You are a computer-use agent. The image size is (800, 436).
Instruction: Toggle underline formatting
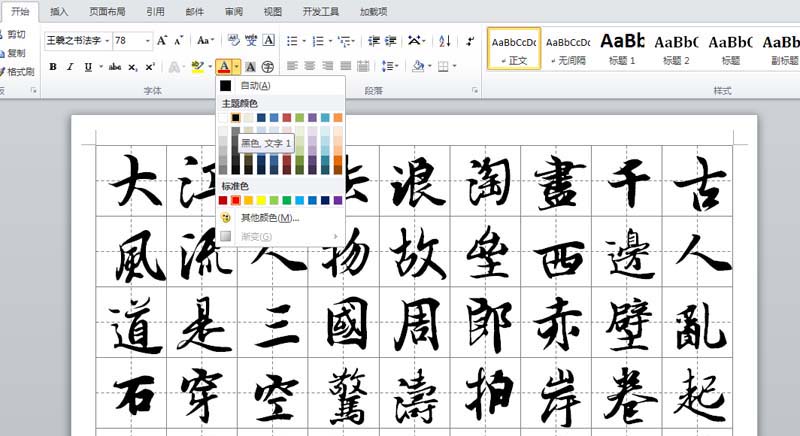point(88,67)
